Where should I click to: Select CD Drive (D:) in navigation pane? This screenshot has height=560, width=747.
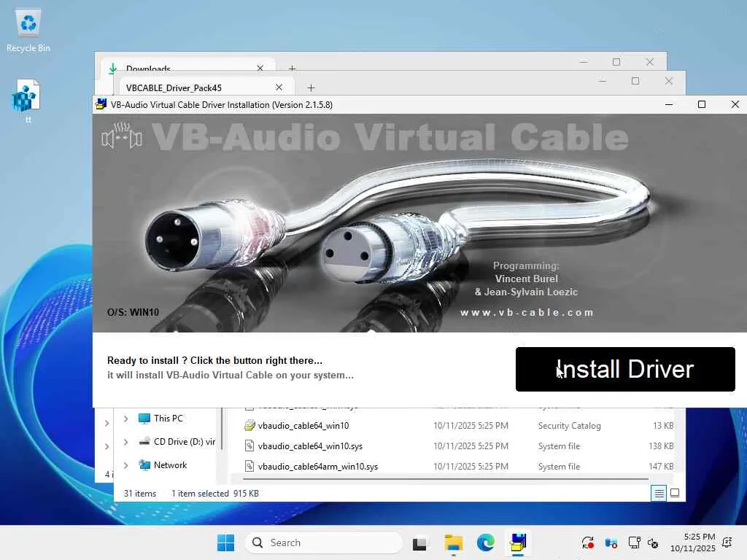click(177, 442)
